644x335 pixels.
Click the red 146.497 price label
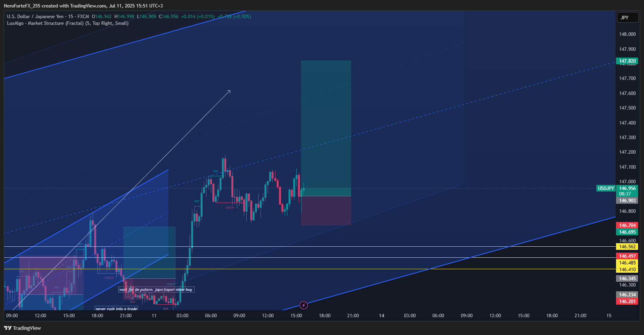pos(627,256)
